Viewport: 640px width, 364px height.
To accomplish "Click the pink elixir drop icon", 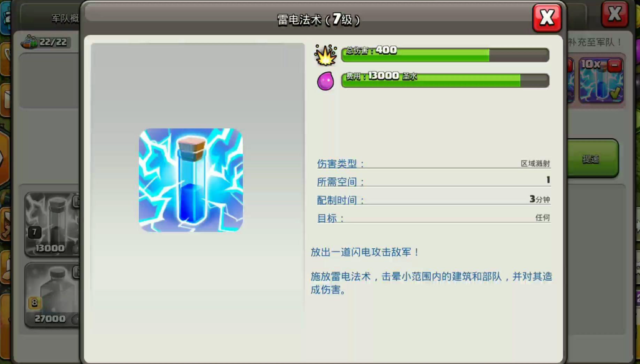I will pyautogui.click(x=326, y=80).
